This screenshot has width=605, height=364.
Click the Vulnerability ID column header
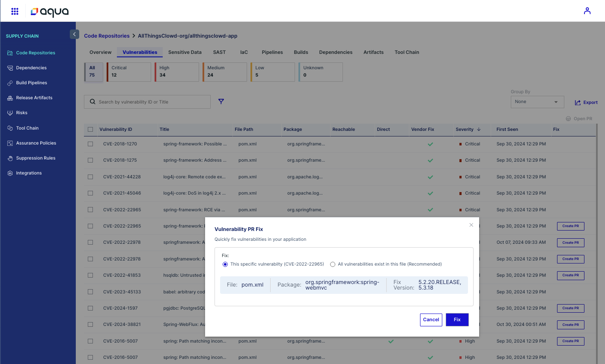[116, 129]
